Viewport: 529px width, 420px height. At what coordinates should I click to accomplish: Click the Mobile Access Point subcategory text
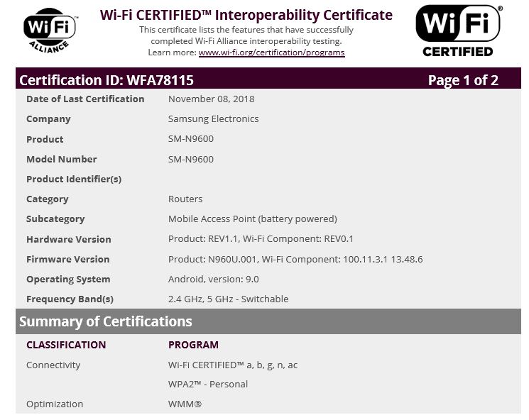click(x=252, y=219)
